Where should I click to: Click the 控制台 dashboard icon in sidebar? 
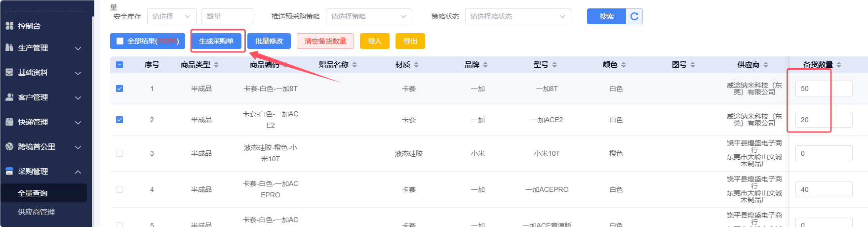point(9,26)
